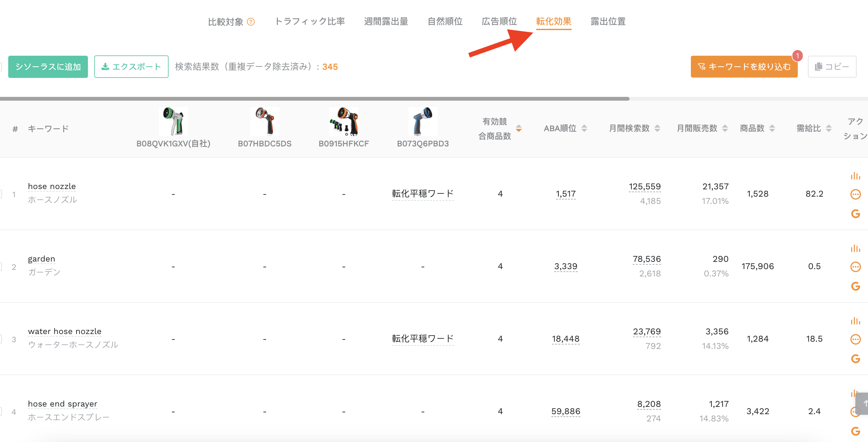Image resolution: width=868 pixels, height=442 pixels.
Task: Click the エクスポート button
Action: [131, 67]
